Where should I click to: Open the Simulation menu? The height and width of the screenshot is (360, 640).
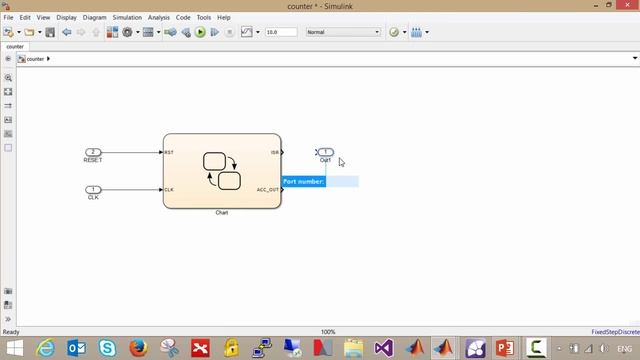pos(127,18)
